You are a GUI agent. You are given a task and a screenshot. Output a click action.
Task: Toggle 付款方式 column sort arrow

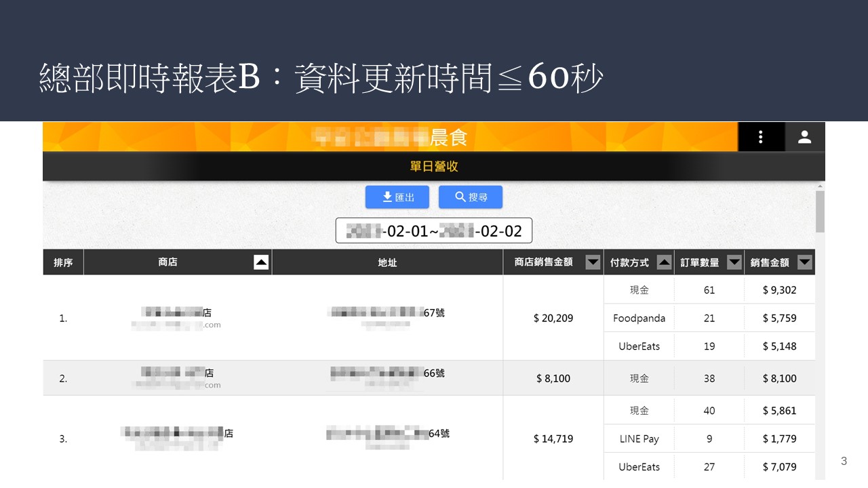pos(665,262)
